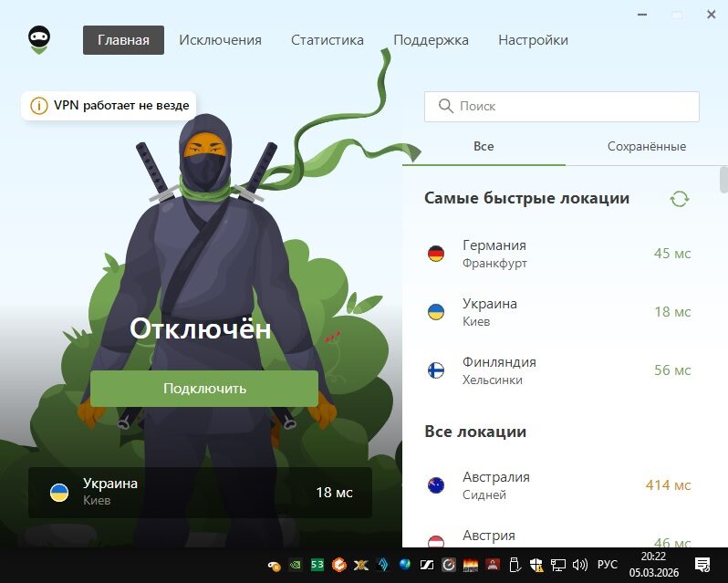Click the blue globe tray icon

pyautogui.click(x=405, y=565)
